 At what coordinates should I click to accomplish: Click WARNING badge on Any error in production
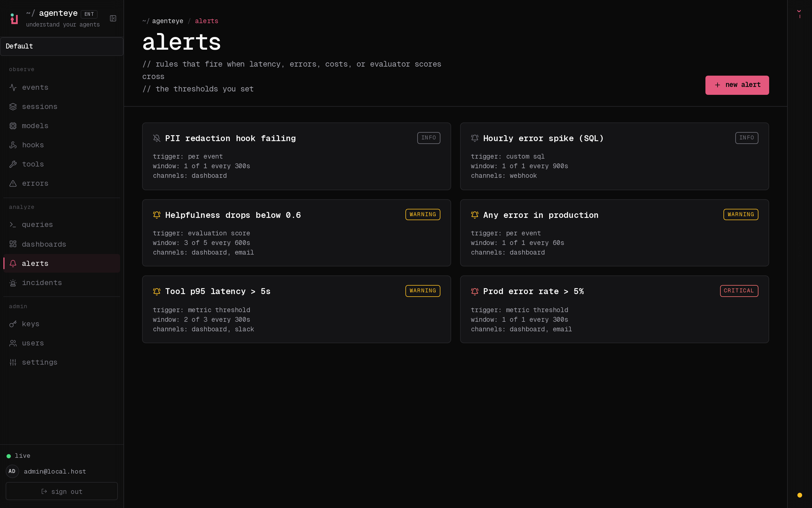tap(741, 214)
